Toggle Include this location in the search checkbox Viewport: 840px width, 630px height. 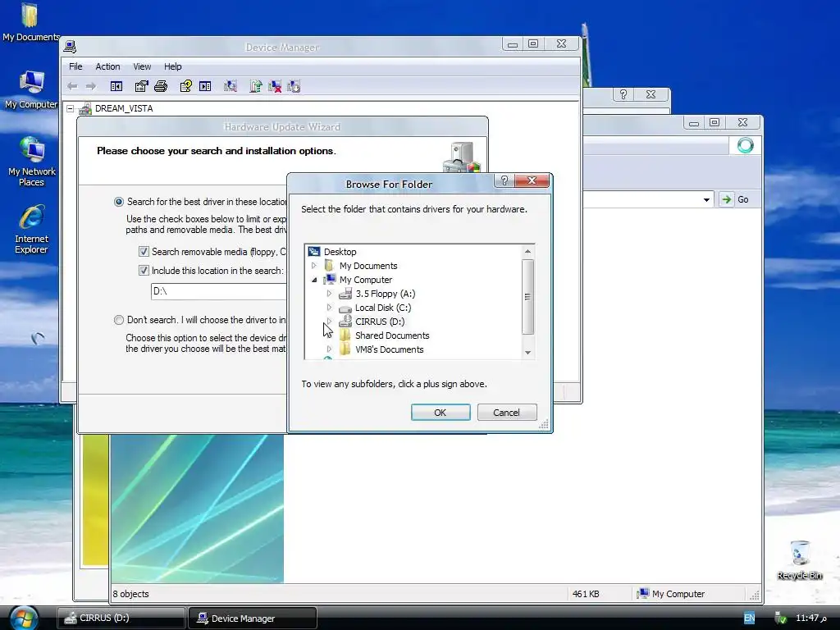click(144, 271)
